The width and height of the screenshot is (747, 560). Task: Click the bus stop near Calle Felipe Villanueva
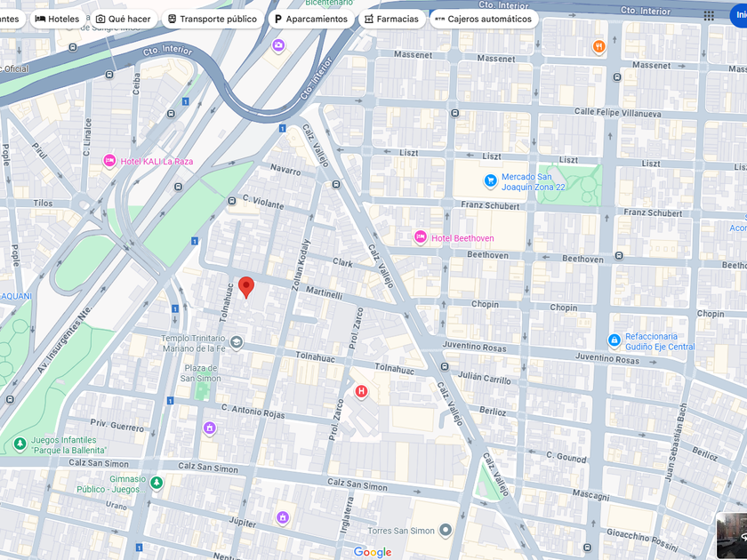tap(455, 114)
